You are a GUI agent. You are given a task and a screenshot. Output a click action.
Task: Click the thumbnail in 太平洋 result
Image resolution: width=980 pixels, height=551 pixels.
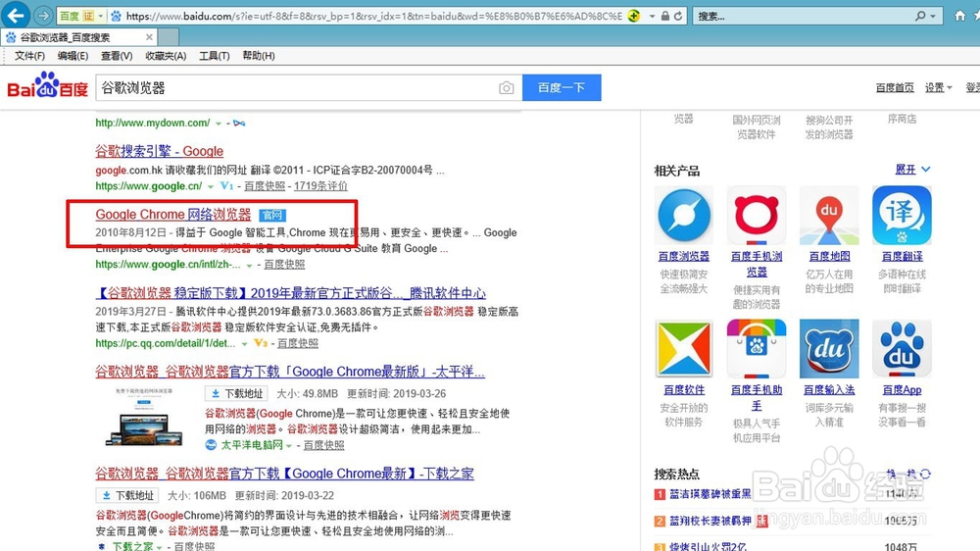(145, 417)
